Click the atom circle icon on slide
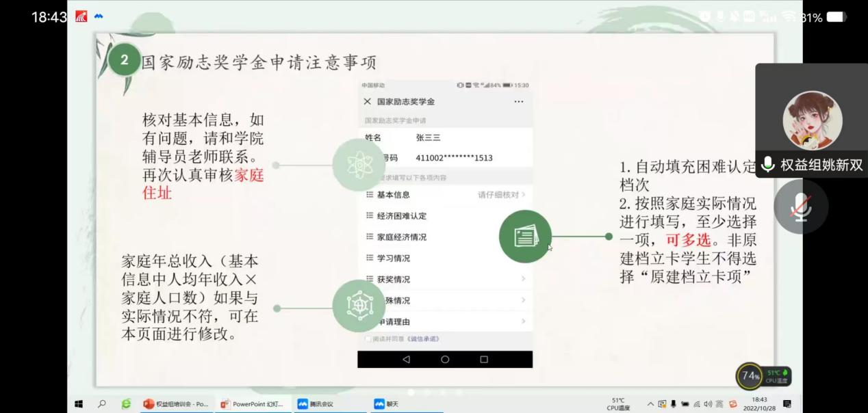Image resolution: width=868 pixels, height=413 pixels. [x=359, y=165]
